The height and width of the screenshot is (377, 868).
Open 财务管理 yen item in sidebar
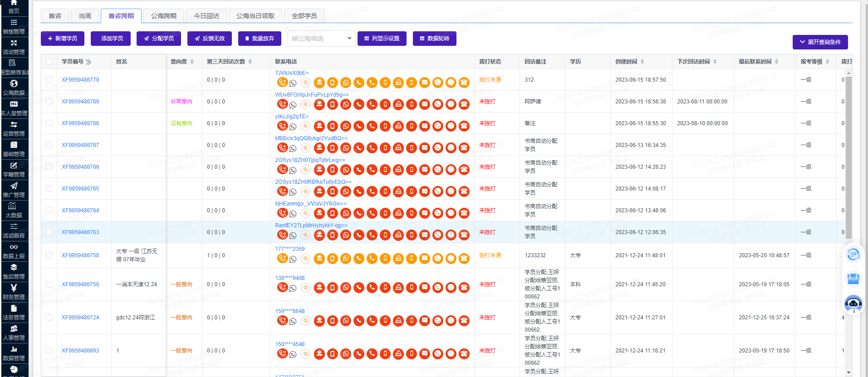[14, 292]
